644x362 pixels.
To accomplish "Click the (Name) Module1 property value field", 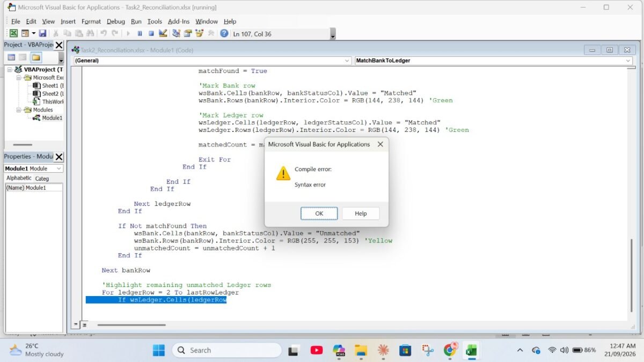I will pyautogui.click(x=43, y=188).
